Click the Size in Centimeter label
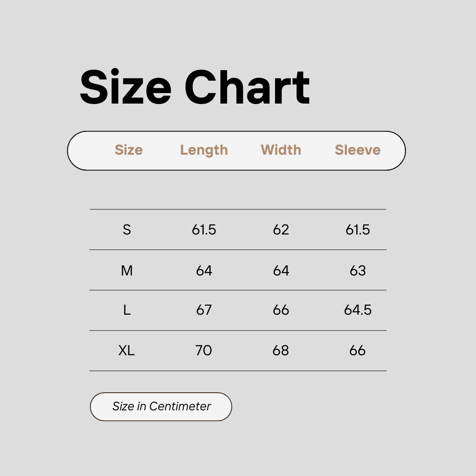 (161, 406)
